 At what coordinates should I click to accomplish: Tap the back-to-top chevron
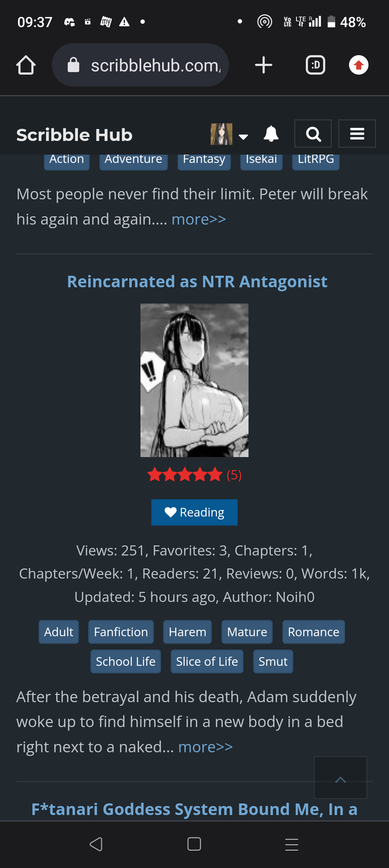pos(341,778)
